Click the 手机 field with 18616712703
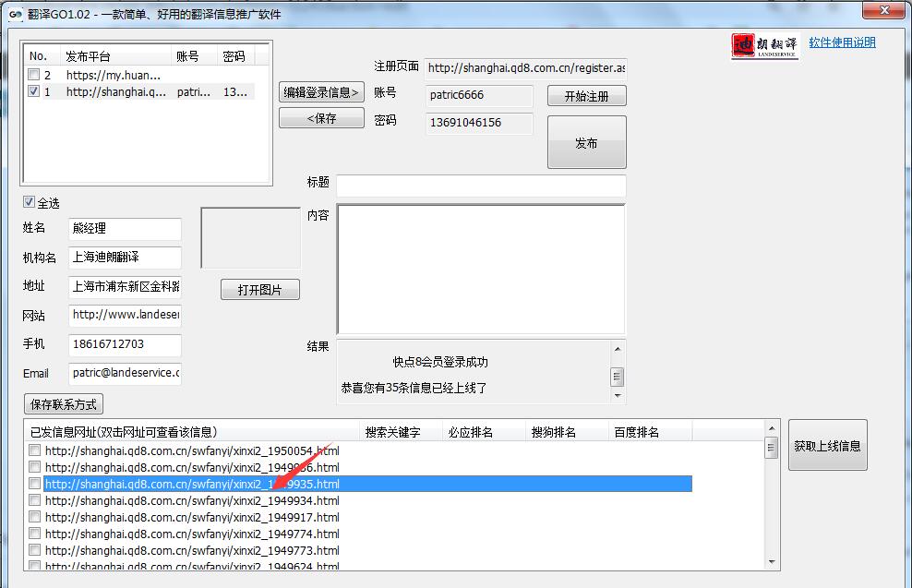This screenshot has height=588, width=912. pyautogui.click(x=125, y=344)
